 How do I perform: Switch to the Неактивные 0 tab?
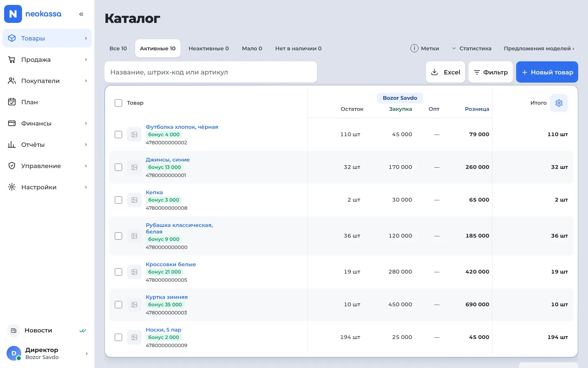point(209,48)
